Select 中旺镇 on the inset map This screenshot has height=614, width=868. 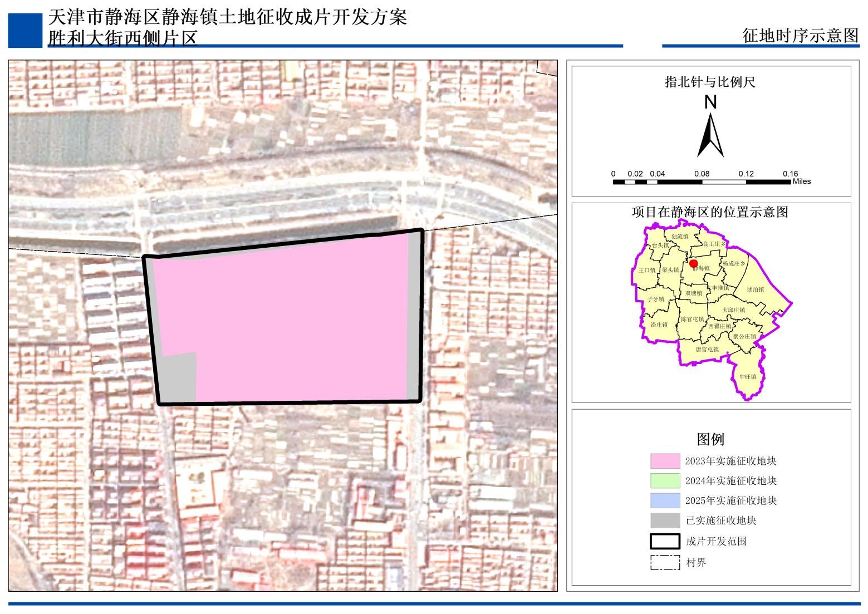click(x=748, y=377)
